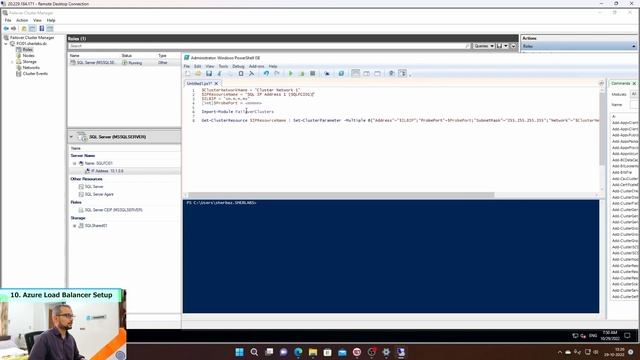Cut the selection using the scissors icon in ISE
The image size is (640, 360).
(219, 73)
